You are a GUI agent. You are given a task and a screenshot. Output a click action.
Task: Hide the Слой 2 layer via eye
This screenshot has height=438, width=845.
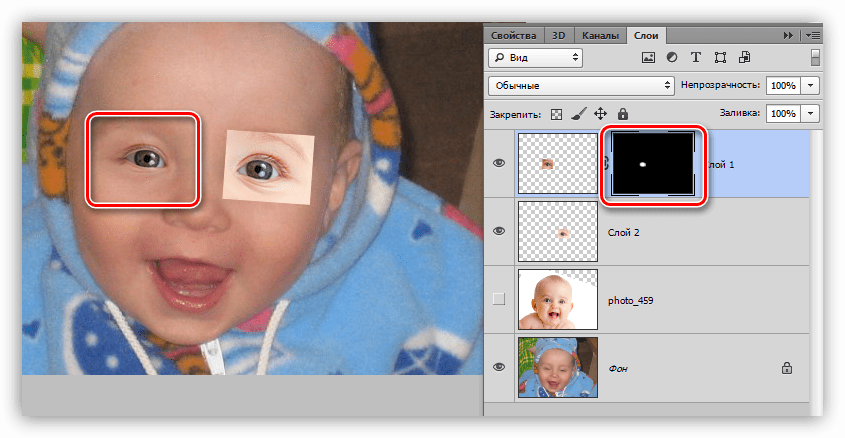[500, 231]
